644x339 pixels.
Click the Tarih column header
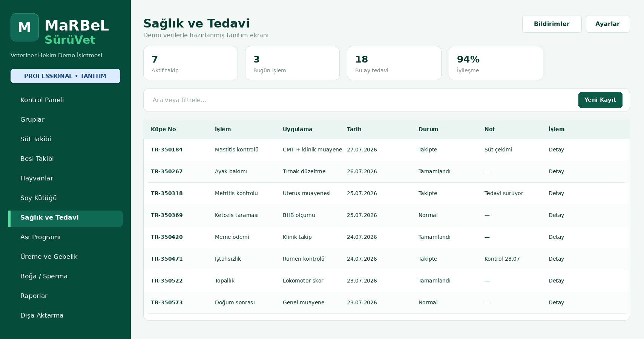(354, 129)
